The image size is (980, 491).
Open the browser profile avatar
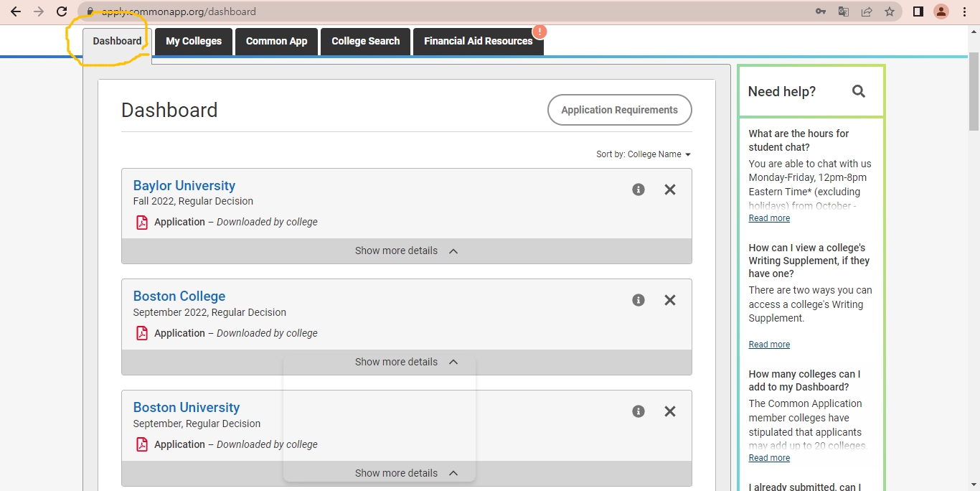coord(941,11)
